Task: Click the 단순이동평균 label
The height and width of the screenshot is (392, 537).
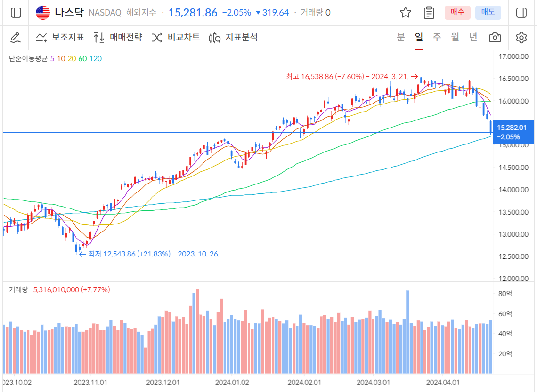Action: [x=28, y=58]
